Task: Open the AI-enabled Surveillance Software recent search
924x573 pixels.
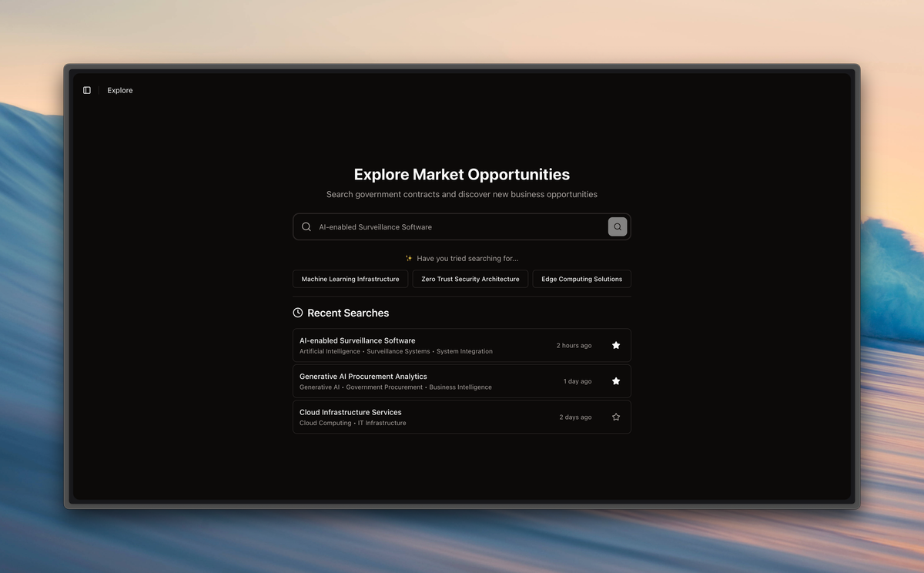Action: point(357,340)
